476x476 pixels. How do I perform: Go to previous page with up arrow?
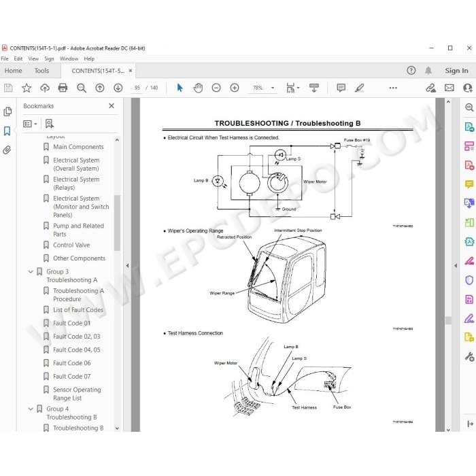(100, 88)
